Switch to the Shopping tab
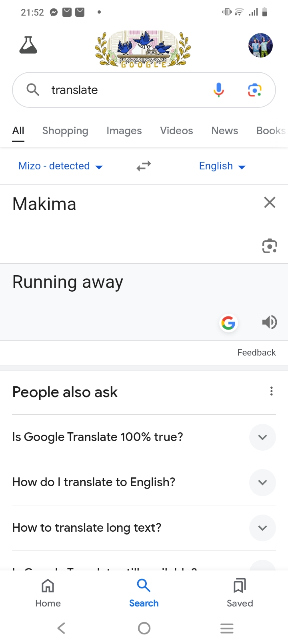 point(65,131)
